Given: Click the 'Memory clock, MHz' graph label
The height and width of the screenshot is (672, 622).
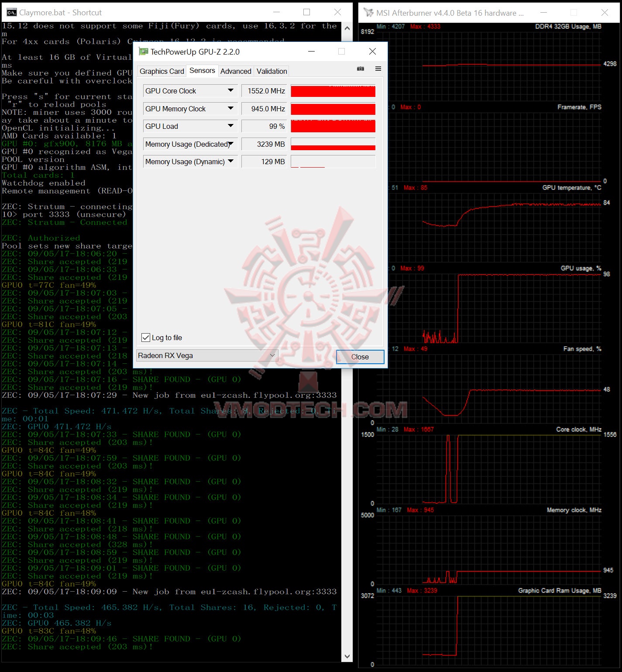Looking at the screenshot, I should click(x=574, y=510).
